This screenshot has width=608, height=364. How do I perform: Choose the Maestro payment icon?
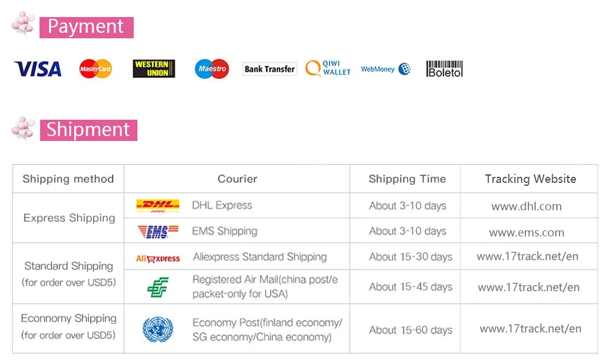point(212,69)
